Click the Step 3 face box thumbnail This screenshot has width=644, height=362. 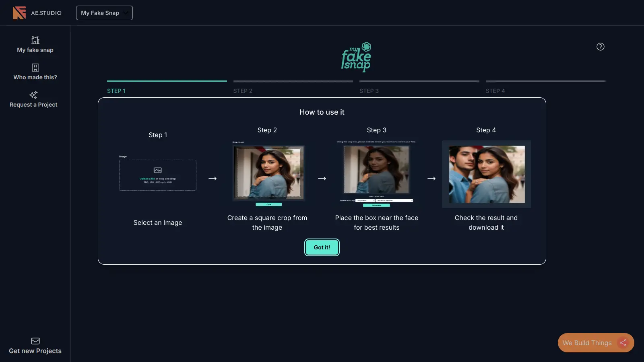376,173
